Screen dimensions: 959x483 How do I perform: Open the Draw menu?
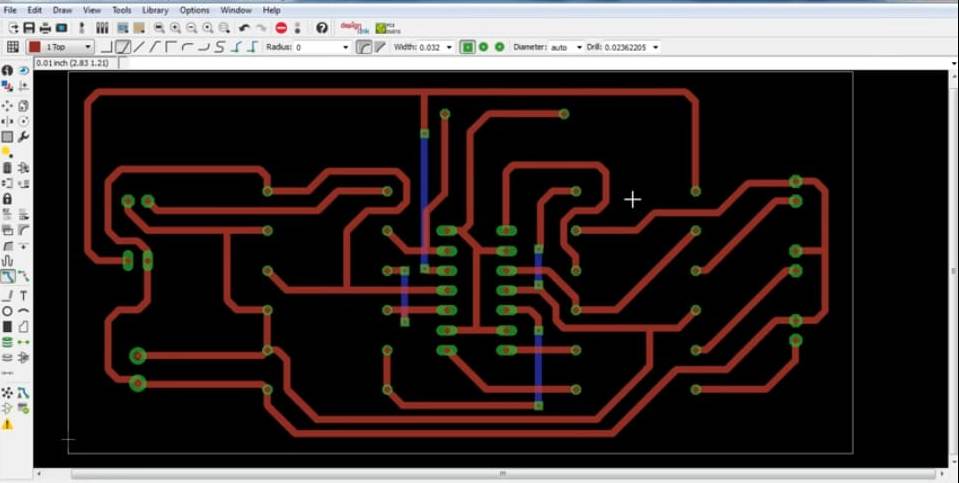click(x=62, y=10)
